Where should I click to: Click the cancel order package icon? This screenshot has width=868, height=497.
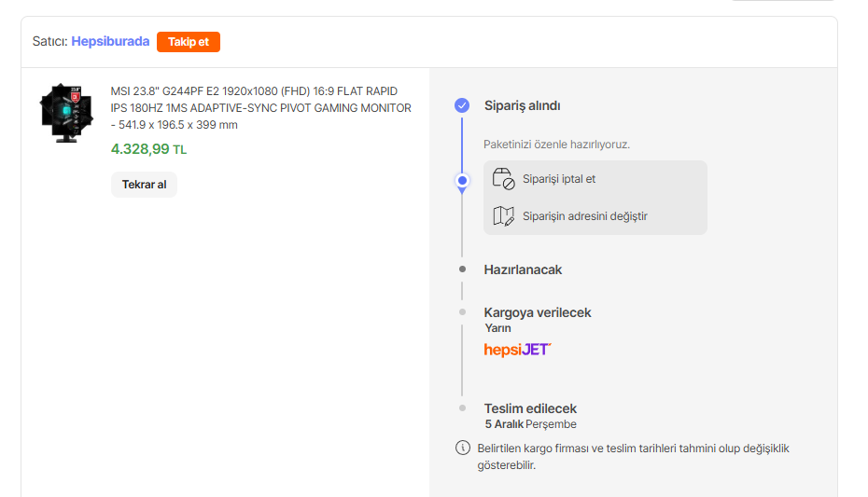[503, 178]
